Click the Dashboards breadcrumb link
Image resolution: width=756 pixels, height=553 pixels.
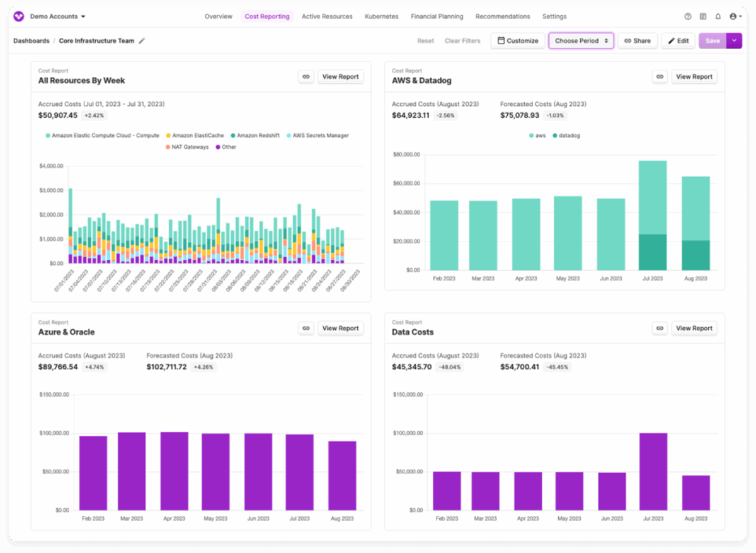tap(31, 41)
